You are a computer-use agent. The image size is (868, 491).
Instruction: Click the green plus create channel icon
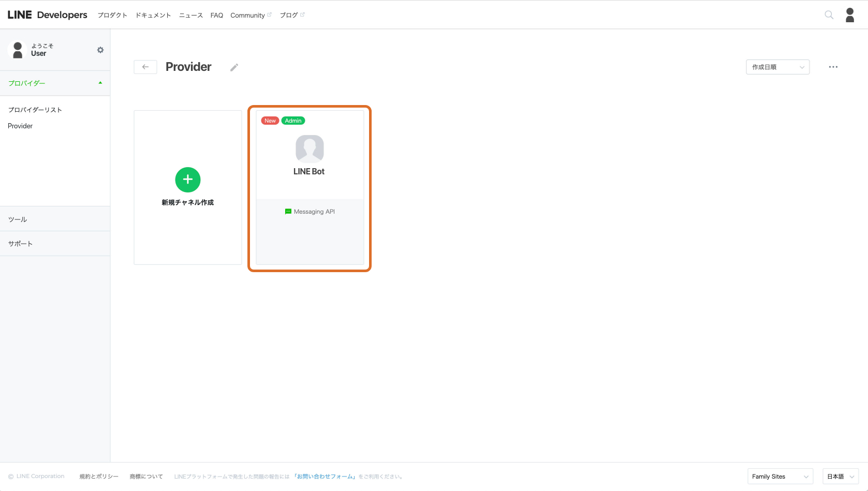(188, 180)
